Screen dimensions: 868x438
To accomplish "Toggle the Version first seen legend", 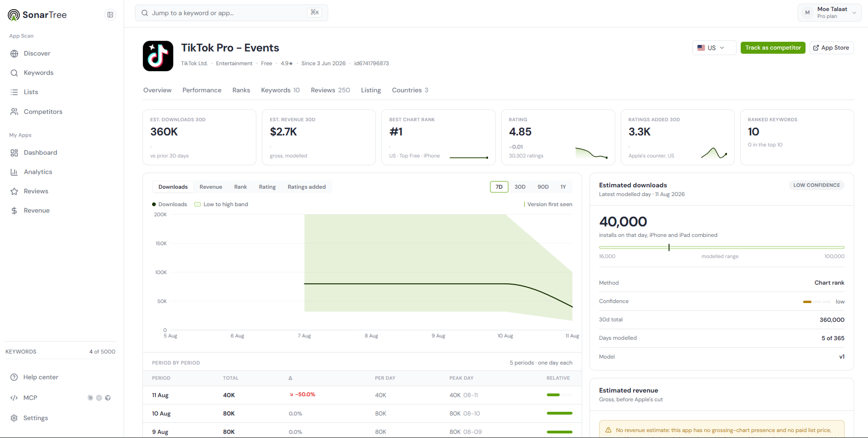I will pos(548,204).
